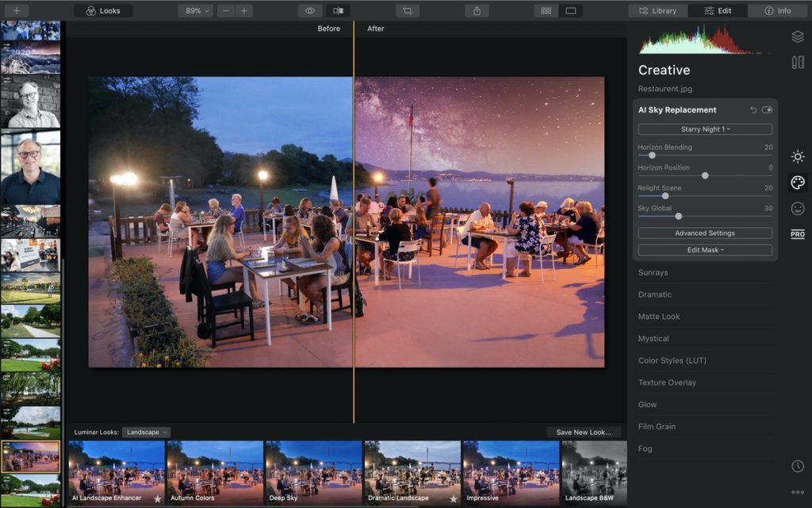Open the Layers panel icon
Image resolution: width=812 pixels, height=508 pixels.
coord(798,37)
